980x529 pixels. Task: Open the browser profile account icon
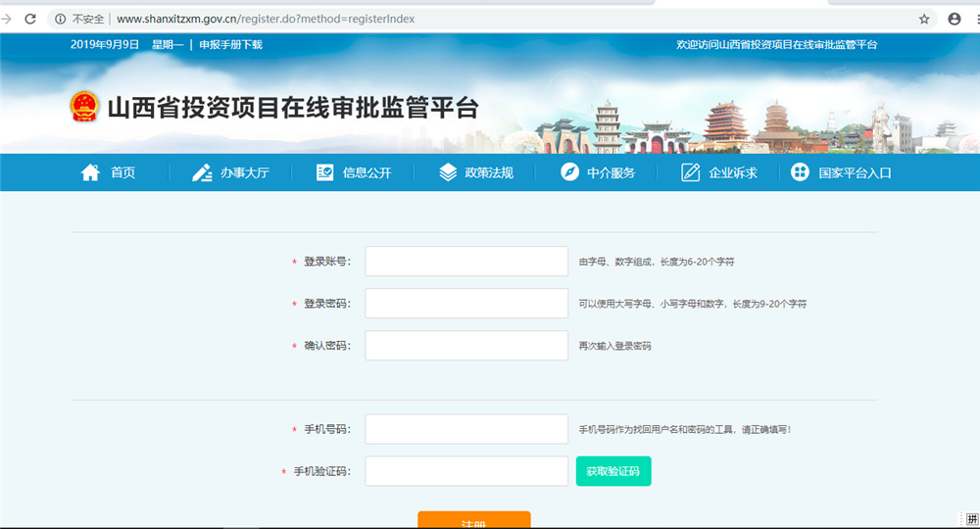pyautogui.click(x=955, y=19)
